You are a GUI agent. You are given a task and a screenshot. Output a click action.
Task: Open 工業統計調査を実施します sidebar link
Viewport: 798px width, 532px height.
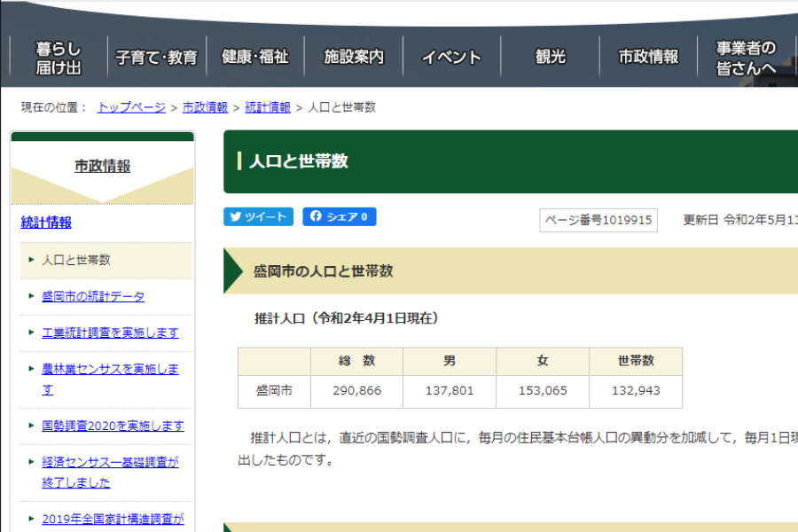(110, 332)
